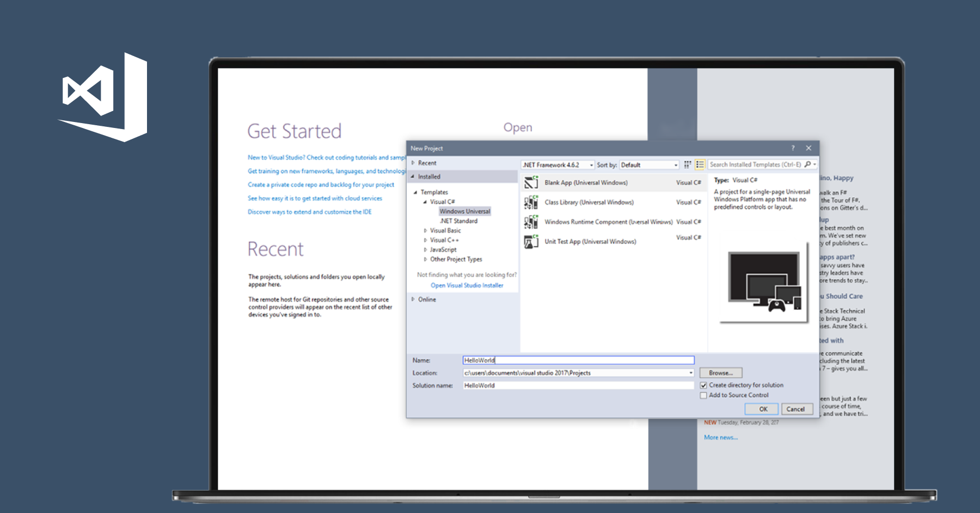The width and height of the screenshot is (980, 513).
Task: Expand the Online section
Action: click(413, 300)
